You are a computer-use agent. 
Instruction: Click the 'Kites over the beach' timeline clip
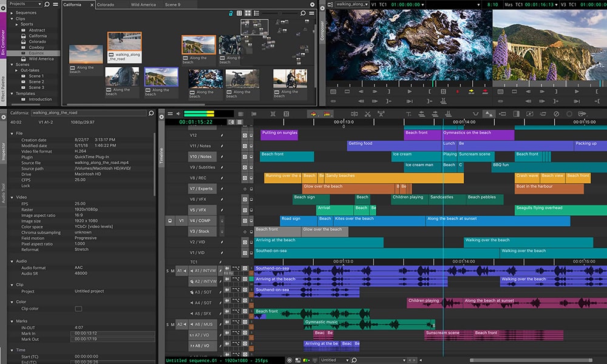click(x=379, y=221)
